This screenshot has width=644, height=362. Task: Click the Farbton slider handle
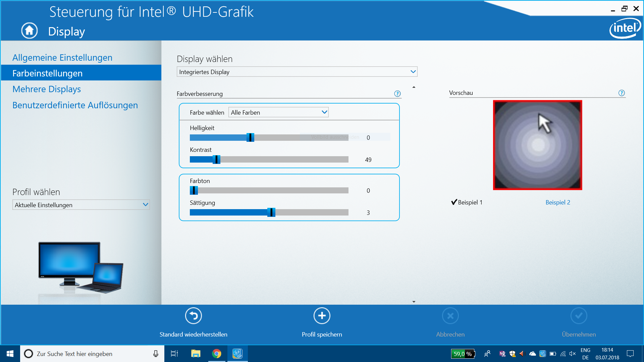194,190
